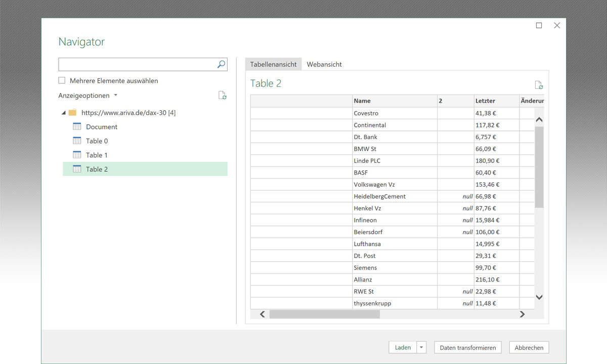
Task: Click the 216,10 € value
Action: pyautogui.click(x=487, y=280)
